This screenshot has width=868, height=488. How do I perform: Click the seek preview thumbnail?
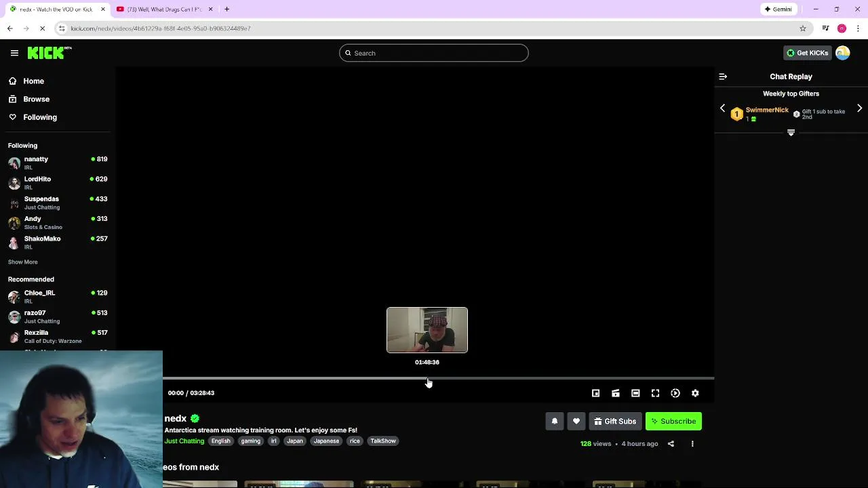tap(427, 330)
